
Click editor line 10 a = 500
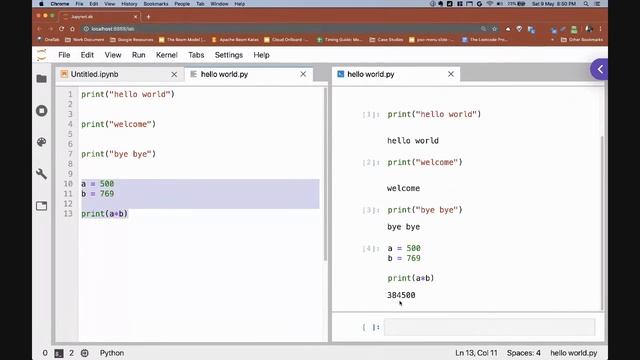coord(98,184)
